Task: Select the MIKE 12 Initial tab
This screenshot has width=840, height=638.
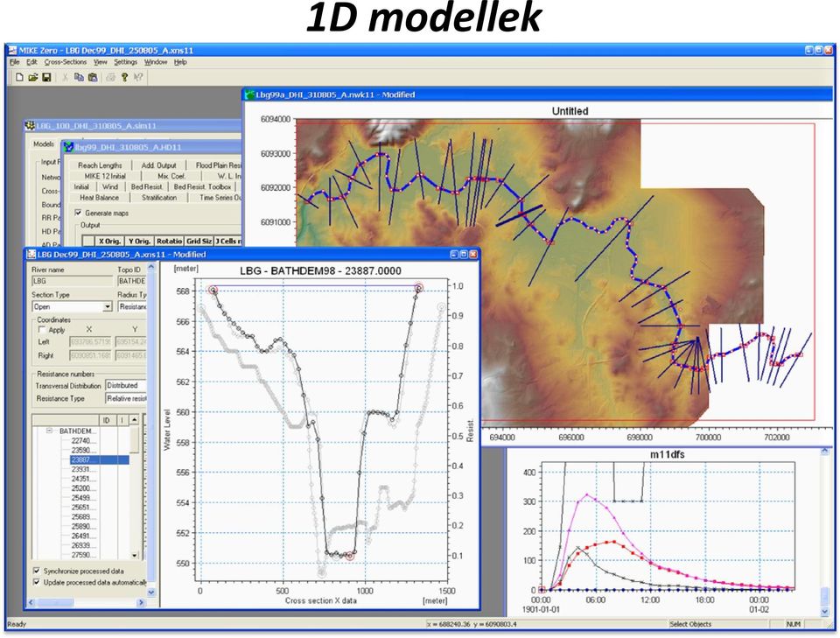Action: (x=105, y=176)
